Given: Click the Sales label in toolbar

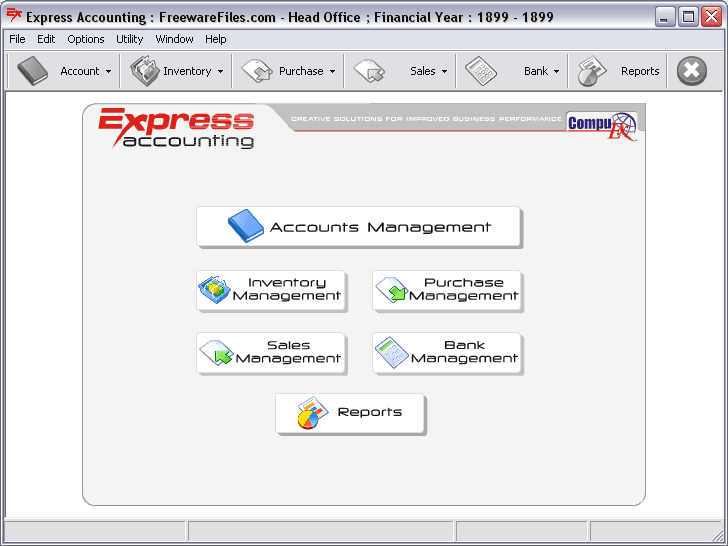Looking at the screenshot, I should pos(422,71).
